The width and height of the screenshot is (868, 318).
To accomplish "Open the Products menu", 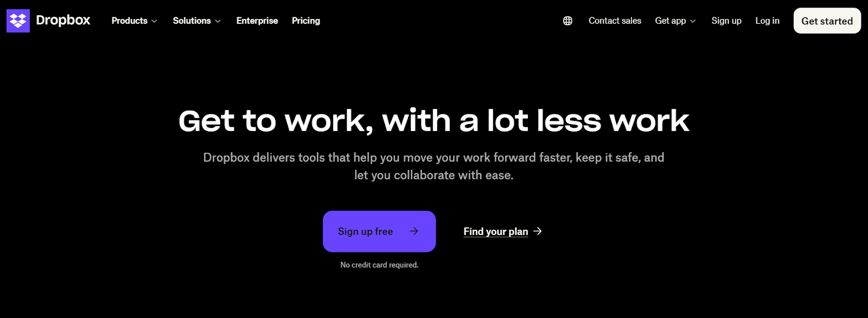I will pos(129,21).
